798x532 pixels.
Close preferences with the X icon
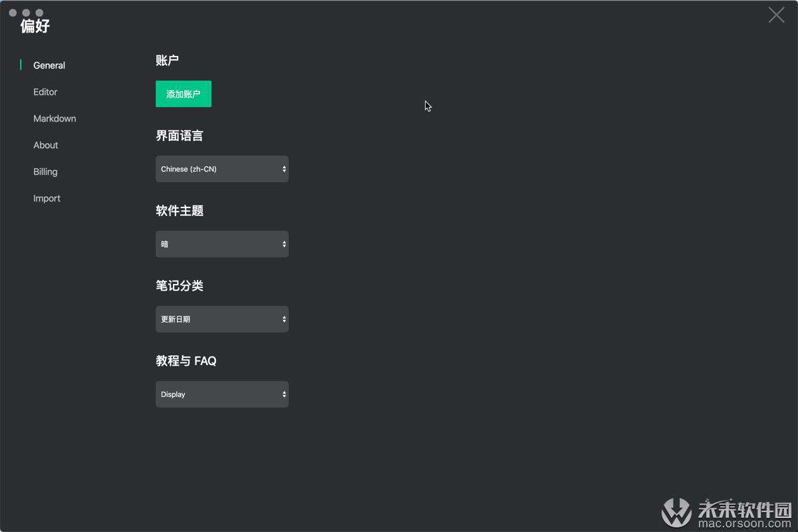[776, 15]
